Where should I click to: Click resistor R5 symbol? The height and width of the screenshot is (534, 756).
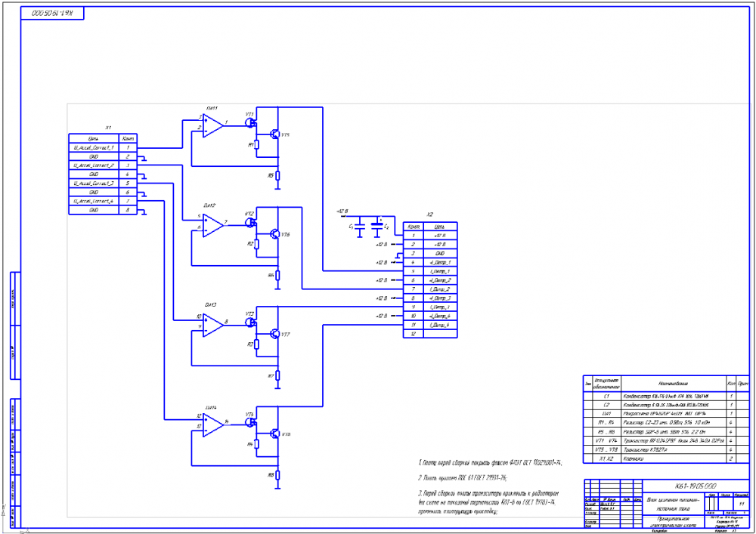(277, 175)
